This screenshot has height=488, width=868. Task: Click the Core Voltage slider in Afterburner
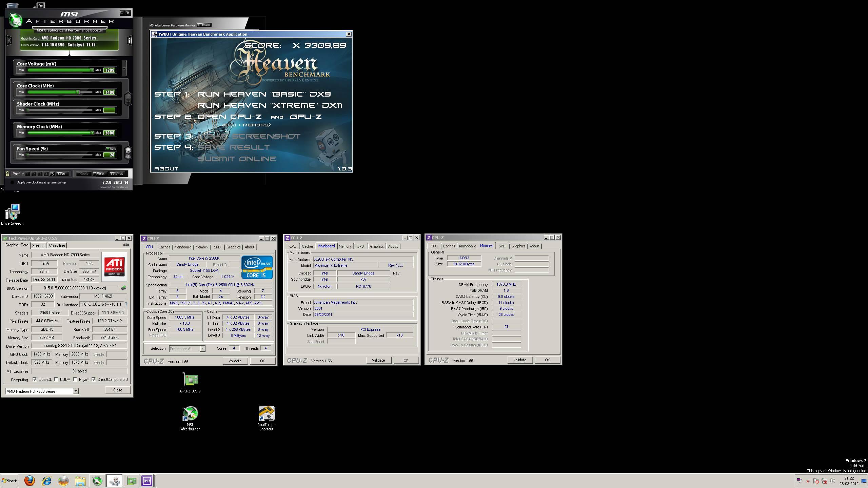tap(60, 70)
